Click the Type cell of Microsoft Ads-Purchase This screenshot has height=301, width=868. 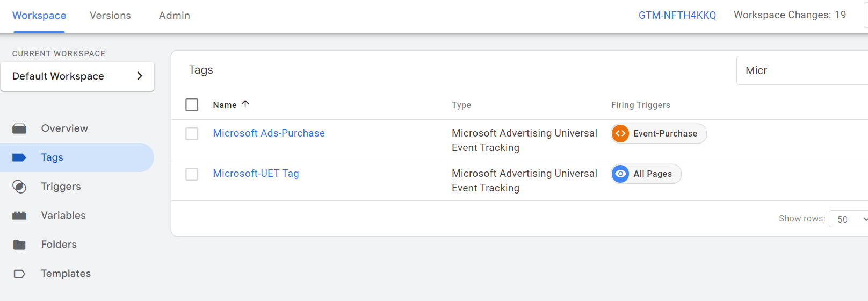click(x=524, y=140)
